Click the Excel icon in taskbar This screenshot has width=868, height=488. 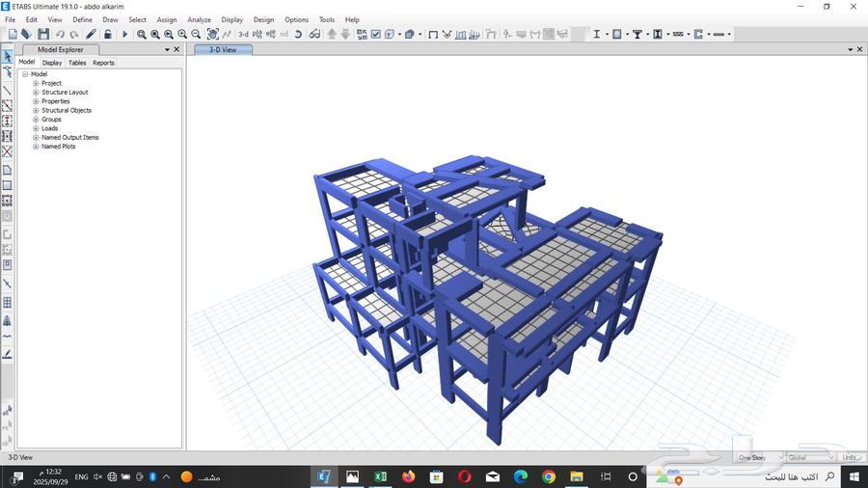(x=381, y=476)
